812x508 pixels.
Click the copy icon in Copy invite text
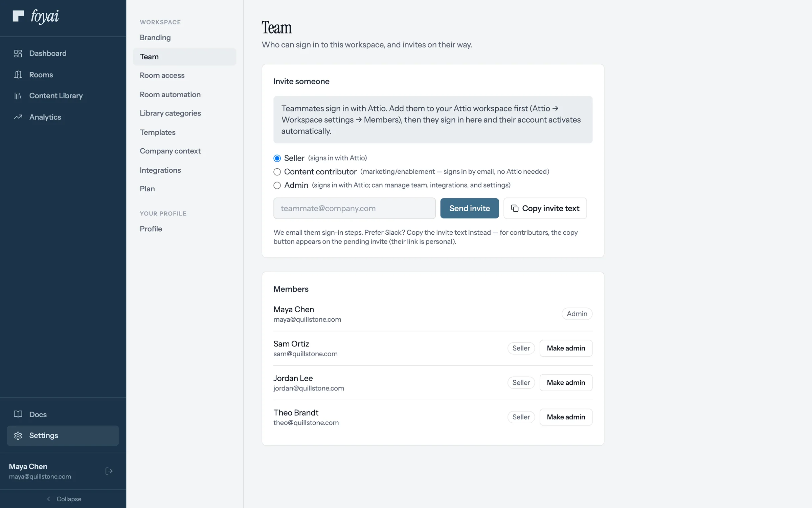(x=515, y=208)
